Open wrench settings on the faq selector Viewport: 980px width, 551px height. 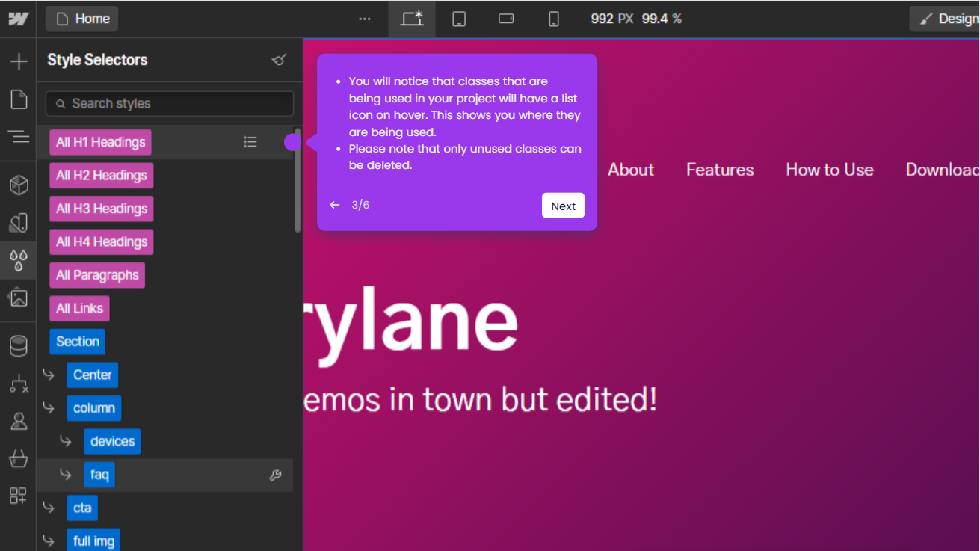pyautogui.click(x=275, y=475)
